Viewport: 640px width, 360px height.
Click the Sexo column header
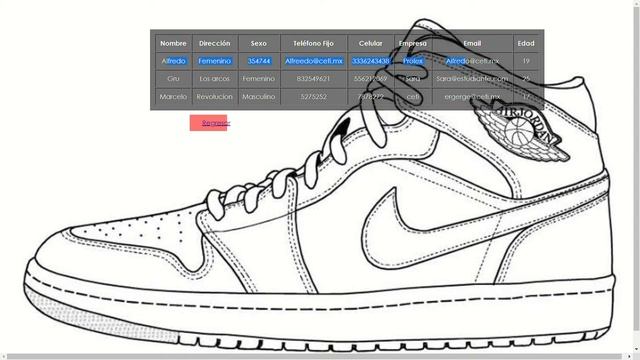[x=259, y=43]
